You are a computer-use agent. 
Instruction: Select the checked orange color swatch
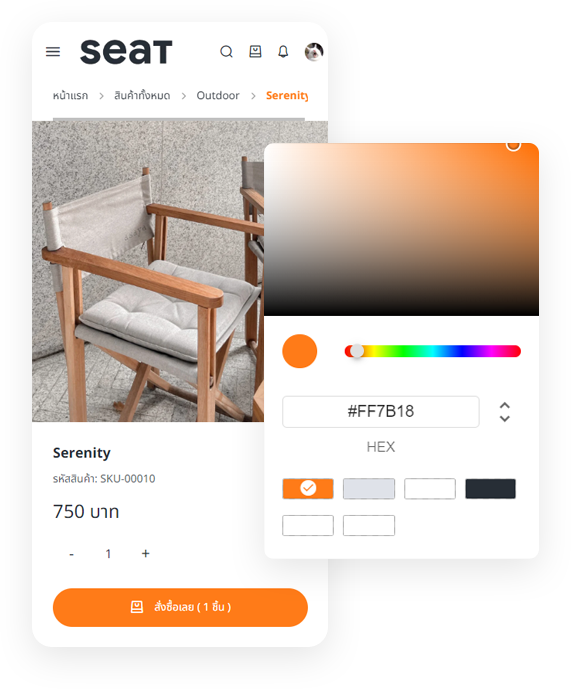pos(308,488)
